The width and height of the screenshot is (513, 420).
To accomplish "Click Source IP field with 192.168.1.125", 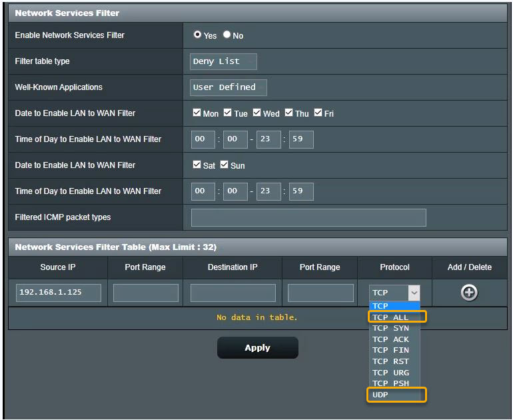I will (59, 293).
